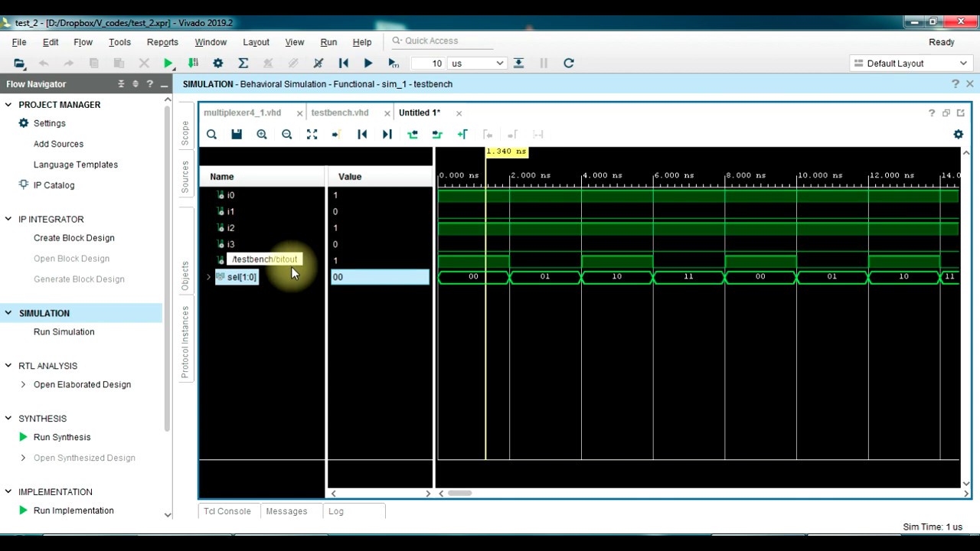Click Zoom Fit waveform icon
The width and height of the screenshot is (980, 551).
(x=312, y=135)
